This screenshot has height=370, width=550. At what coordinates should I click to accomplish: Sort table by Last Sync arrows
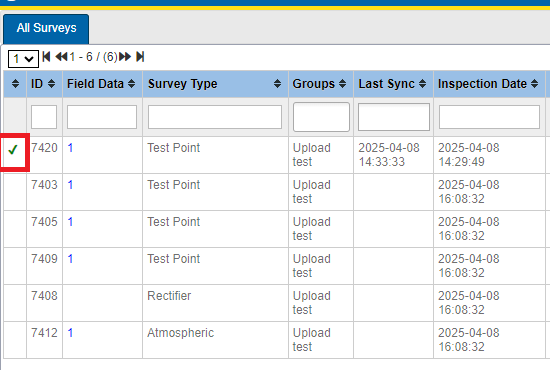pyautogui.click(x=422, y=83)
